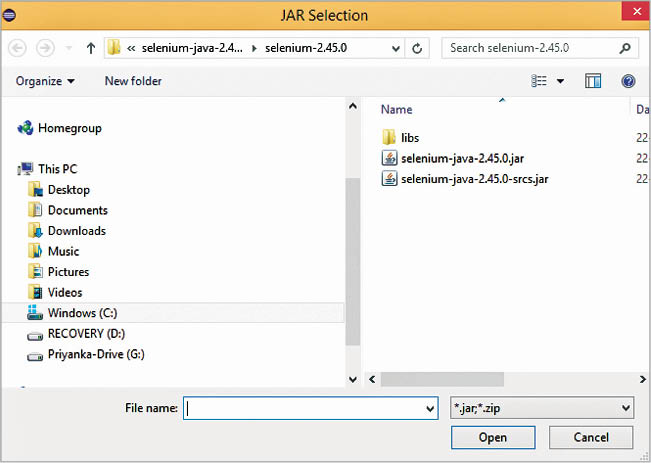
Task: Click the File name text field
Action: (305, 408)
